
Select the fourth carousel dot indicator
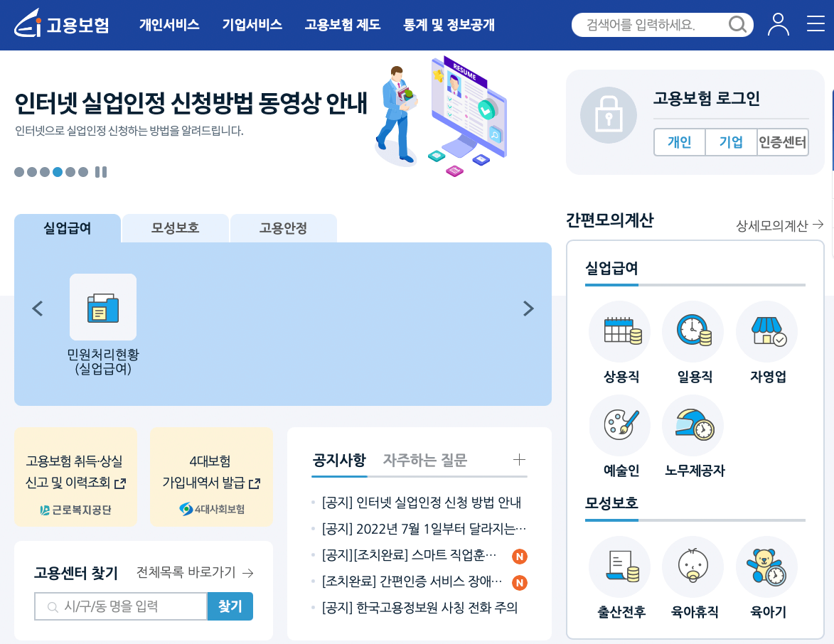coord(56,171)
